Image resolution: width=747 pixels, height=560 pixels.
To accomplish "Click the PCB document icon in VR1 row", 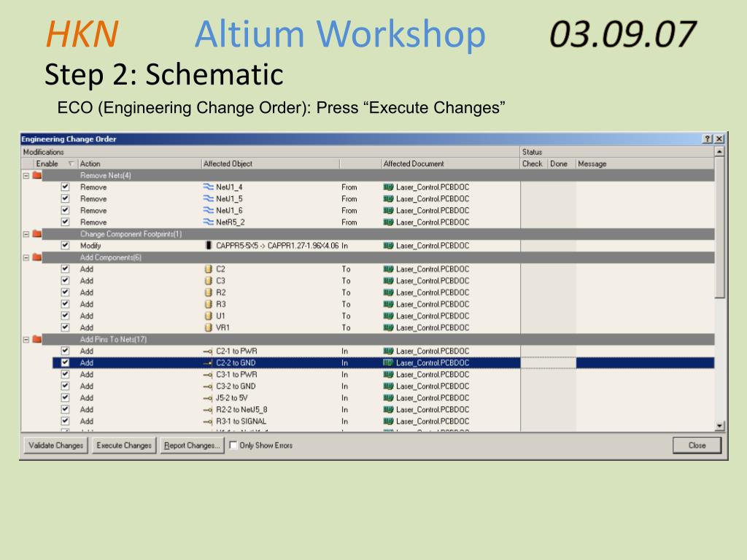I will pos(388,327).
